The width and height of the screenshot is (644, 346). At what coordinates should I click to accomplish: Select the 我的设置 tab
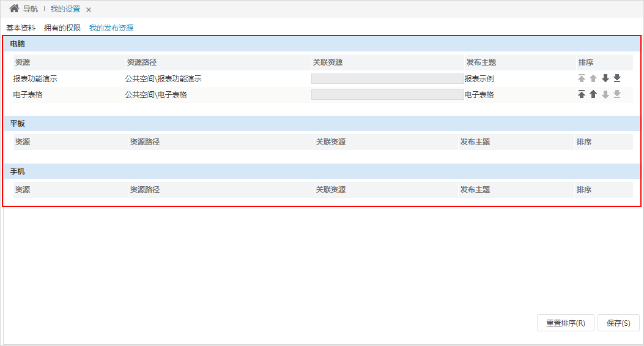pos(65,9)
